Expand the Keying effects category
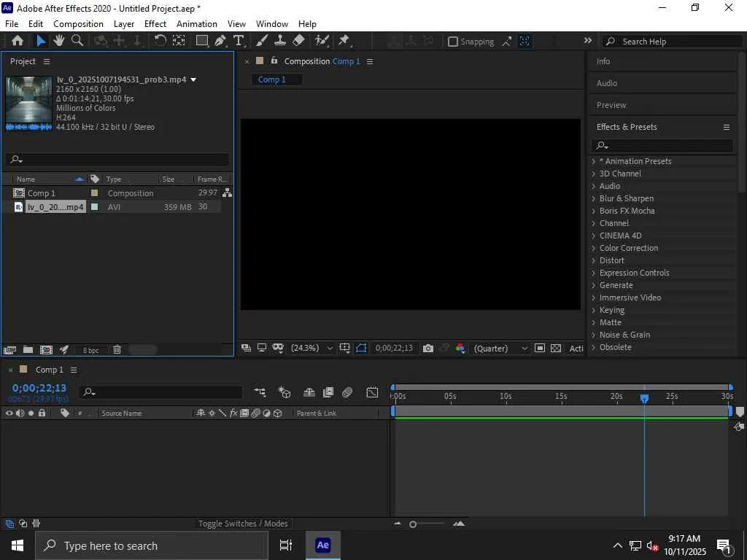The width and height of the screenshot is (747, 560). point(594,310)
